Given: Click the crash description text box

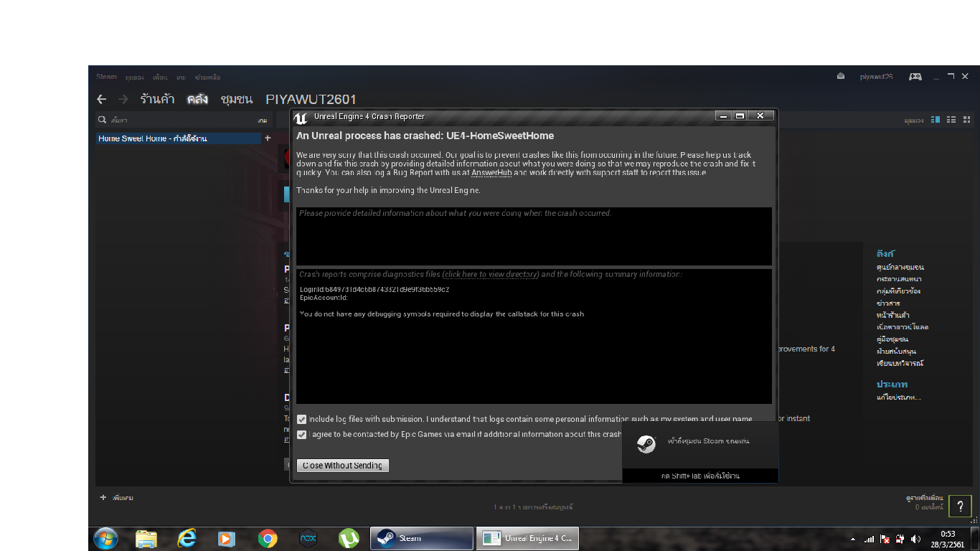Looking at the screenshot, I should (534, 236).
